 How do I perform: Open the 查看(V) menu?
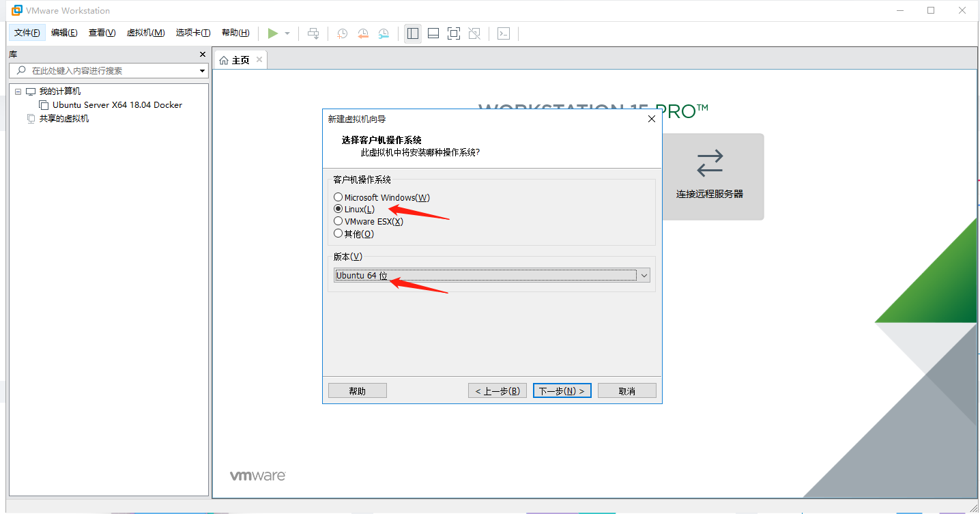[x=102, y=33]
